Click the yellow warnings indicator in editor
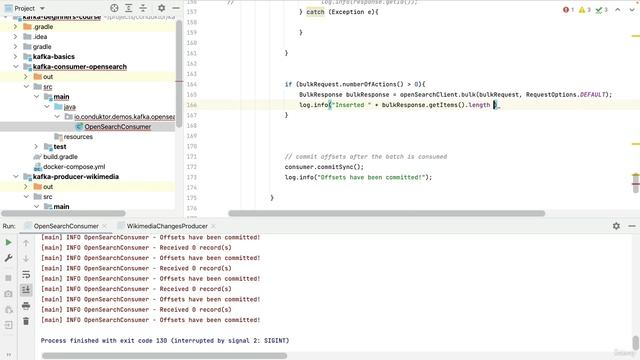640x360 pixels. pyautogui.click(x=584, y=10)
